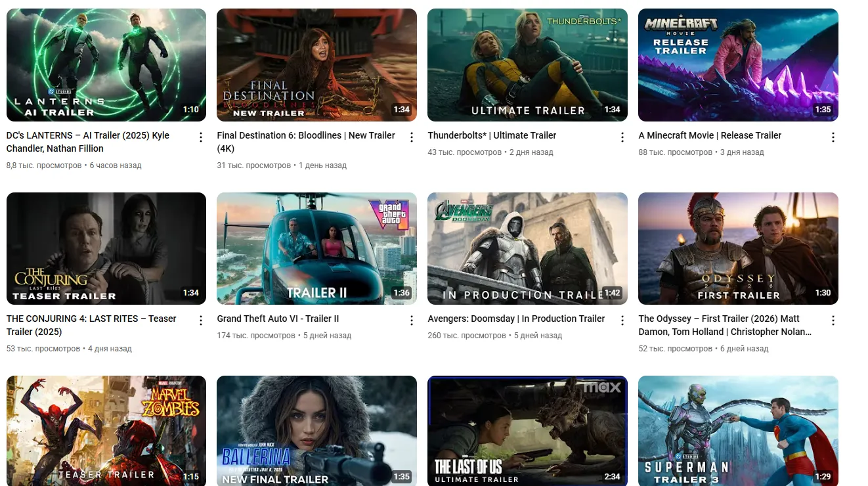Play the Avengers Doomsday In Production thumbnail
This screenshot has width=868, height=486.
tap(528, 248)
